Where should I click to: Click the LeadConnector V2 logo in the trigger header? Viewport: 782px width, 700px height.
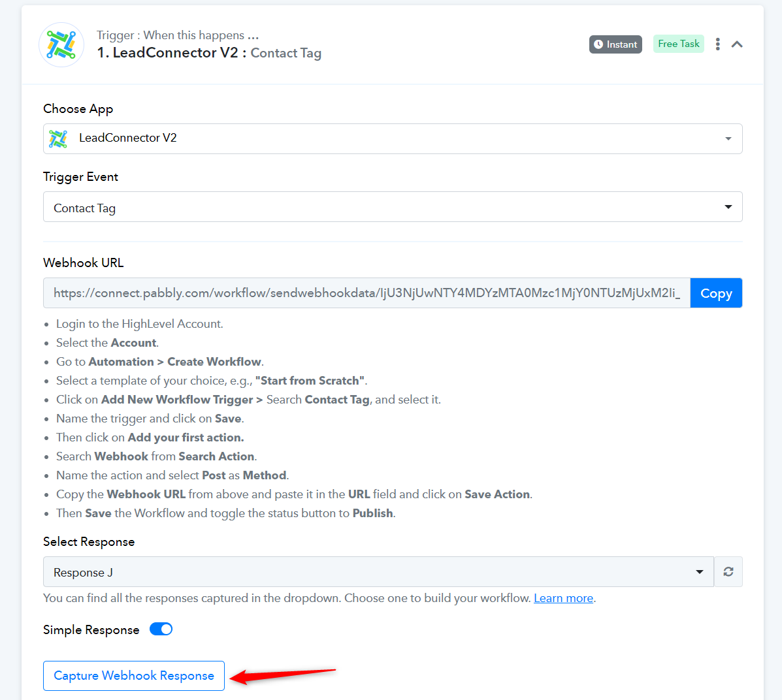61,45
